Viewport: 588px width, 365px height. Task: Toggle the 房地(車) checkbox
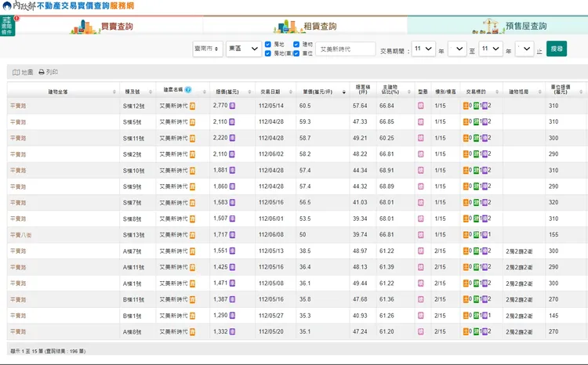click(x=268, y=53)
